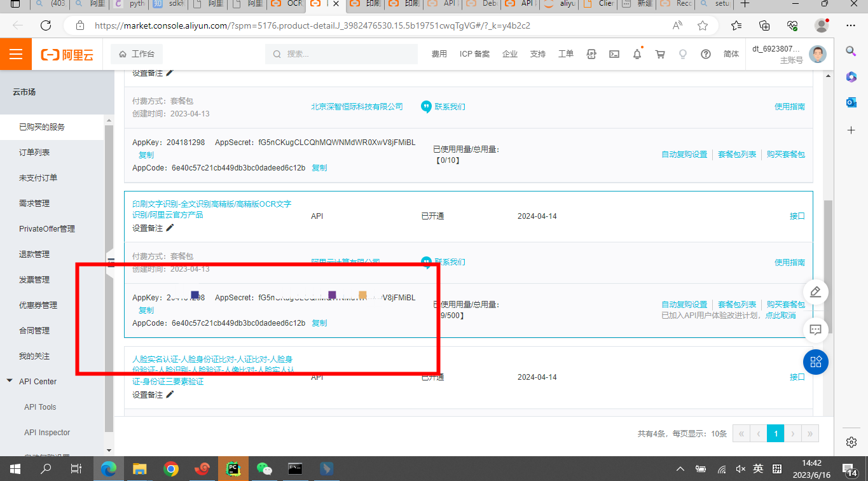The image size is (868, 481).
Task: Collapse the API Center section
Action: pos(10,381)
